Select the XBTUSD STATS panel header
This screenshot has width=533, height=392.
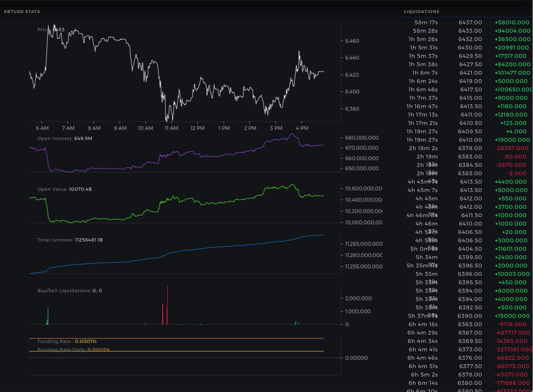(22, 11)
